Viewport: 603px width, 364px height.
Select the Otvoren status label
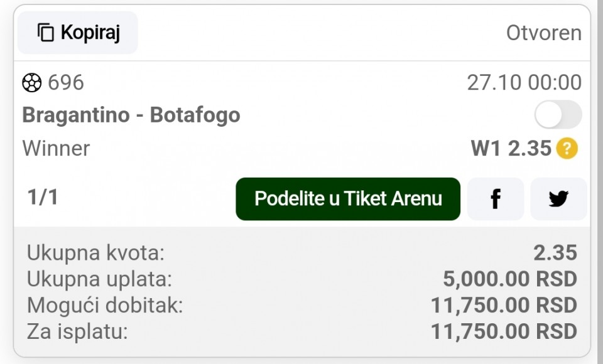[x=544, y=33]
